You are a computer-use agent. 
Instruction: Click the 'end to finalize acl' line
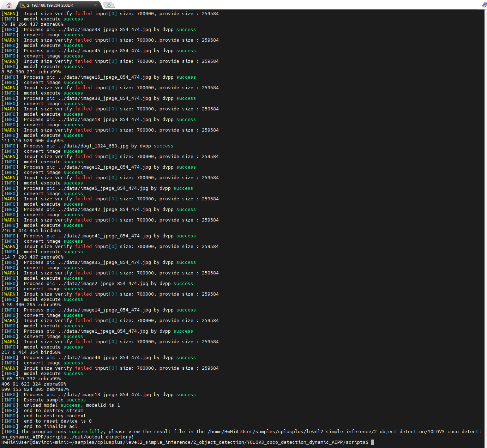40,426
